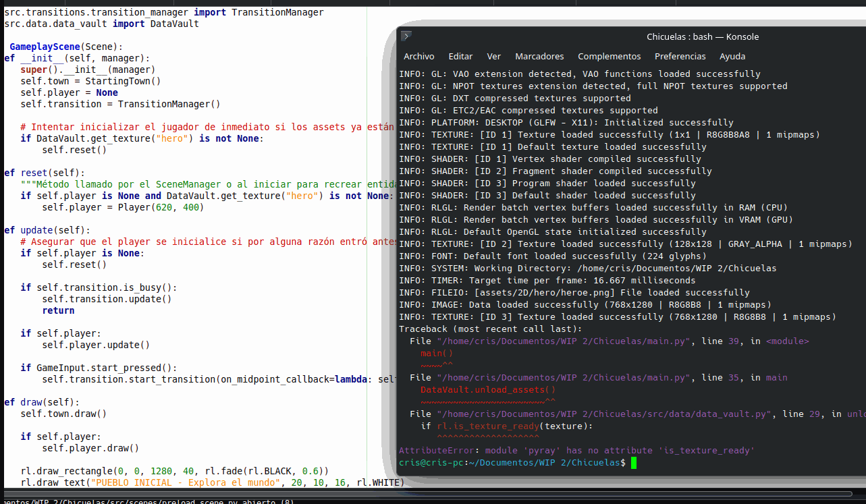The height and width of the screenshot is (504, 866).
Task: Click the '[ID 1] Texture loaded (1x1 | R8G8B8A8' line
Action: coord(610,135)
